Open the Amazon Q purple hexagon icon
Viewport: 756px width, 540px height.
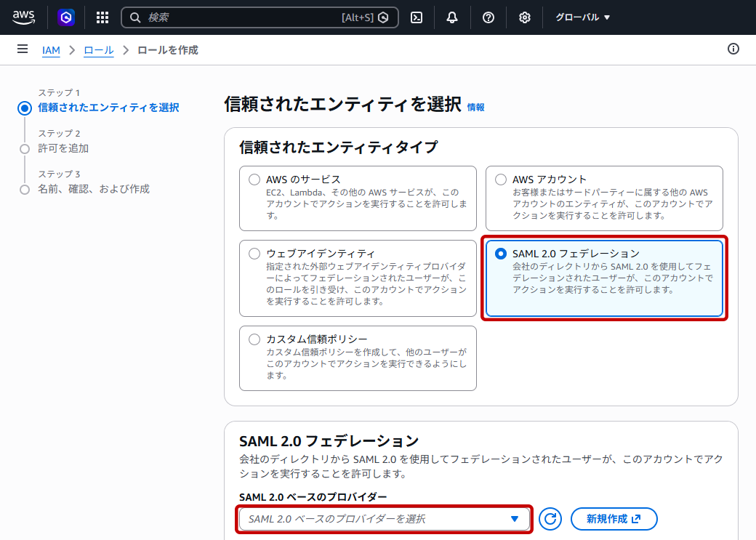click(x=66, y=18)
